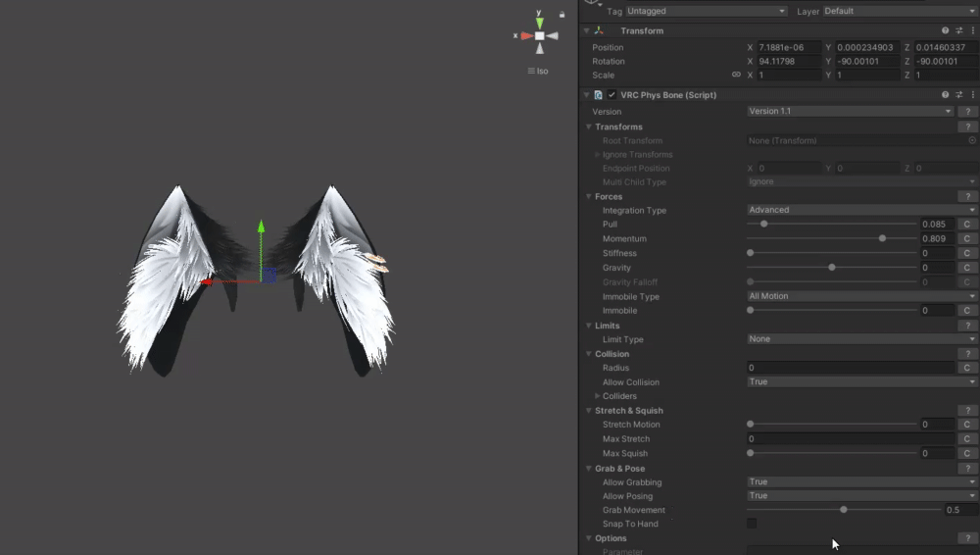Click the red X axis cone on scene gizmo

[525, 36]
